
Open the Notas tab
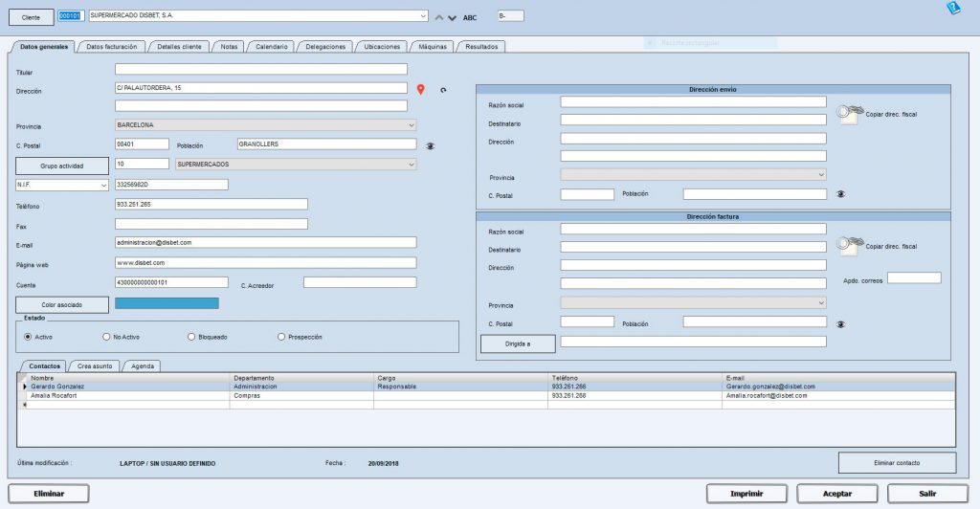[x=229, y=47]
